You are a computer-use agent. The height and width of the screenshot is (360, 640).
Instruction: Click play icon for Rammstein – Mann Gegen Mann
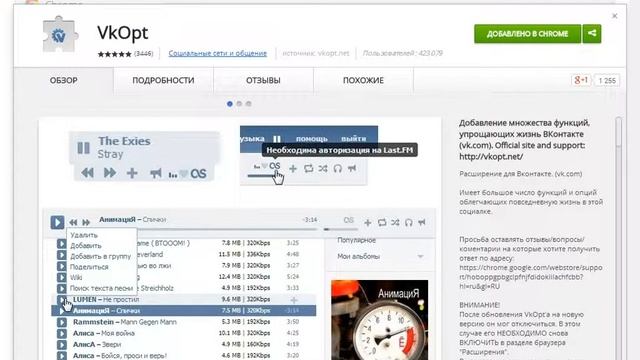[x=62, y=322]
